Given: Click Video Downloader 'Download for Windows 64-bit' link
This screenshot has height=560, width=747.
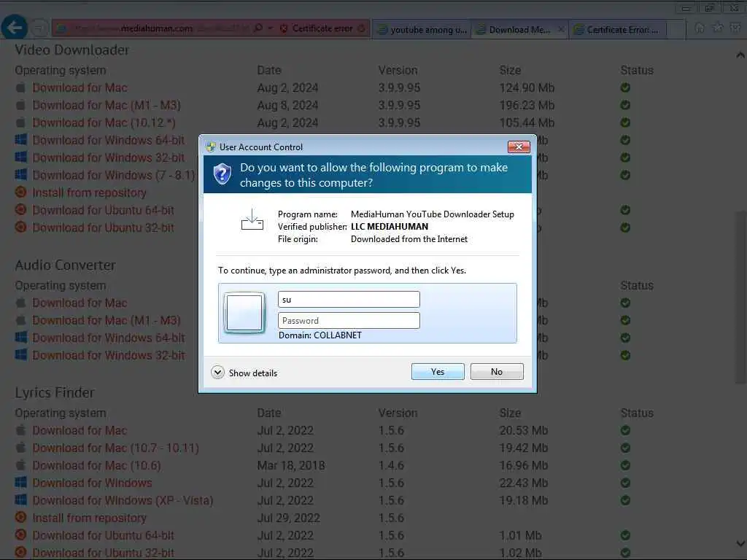Looking at the screenshot, I should click(108, 140).
